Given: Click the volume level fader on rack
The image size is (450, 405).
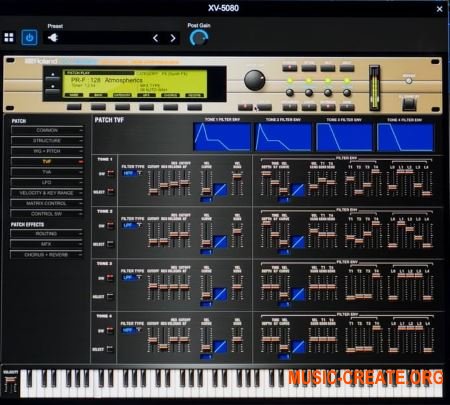Looking at the screenshot, I should 374,88.
